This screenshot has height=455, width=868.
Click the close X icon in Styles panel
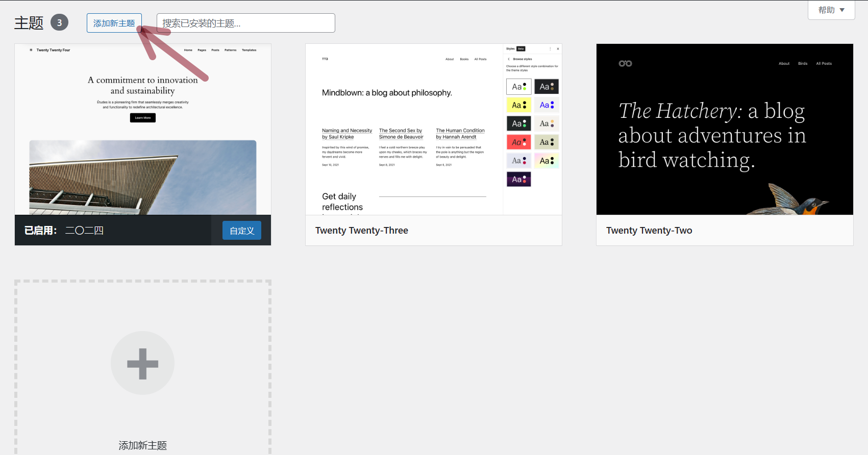point(558,49)
